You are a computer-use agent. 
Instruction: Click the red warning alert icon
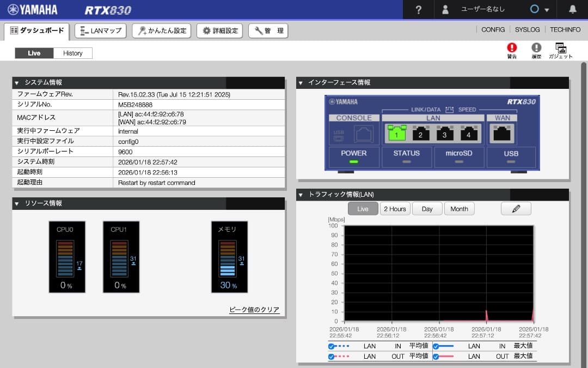coord(512,48)
